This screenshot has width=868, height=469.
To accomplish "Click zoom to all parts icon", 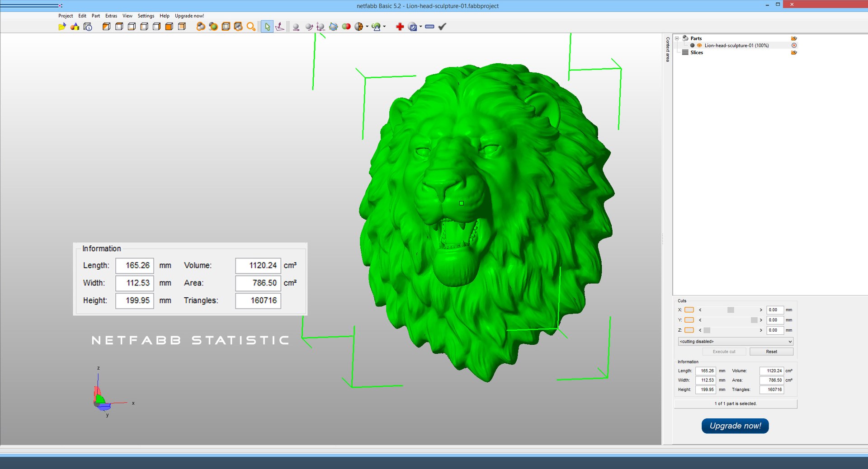I will (201, 27).
